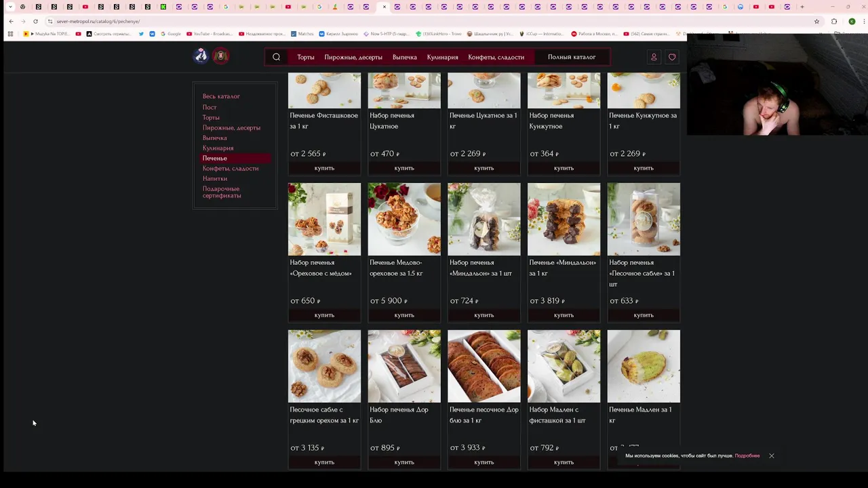Open Выпечка menu in header
Screen dimensions: 868x488
point(405,57)
